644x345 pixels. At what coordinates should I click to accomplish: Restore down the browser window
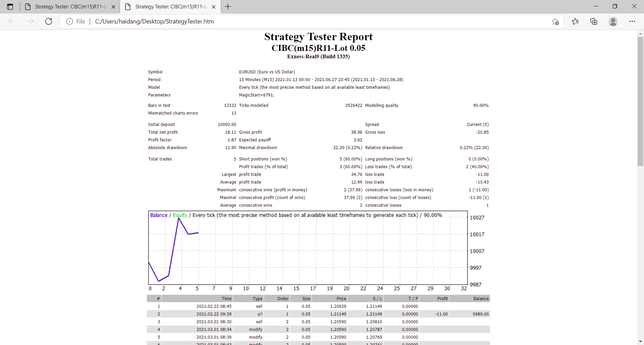pos(615,6)
